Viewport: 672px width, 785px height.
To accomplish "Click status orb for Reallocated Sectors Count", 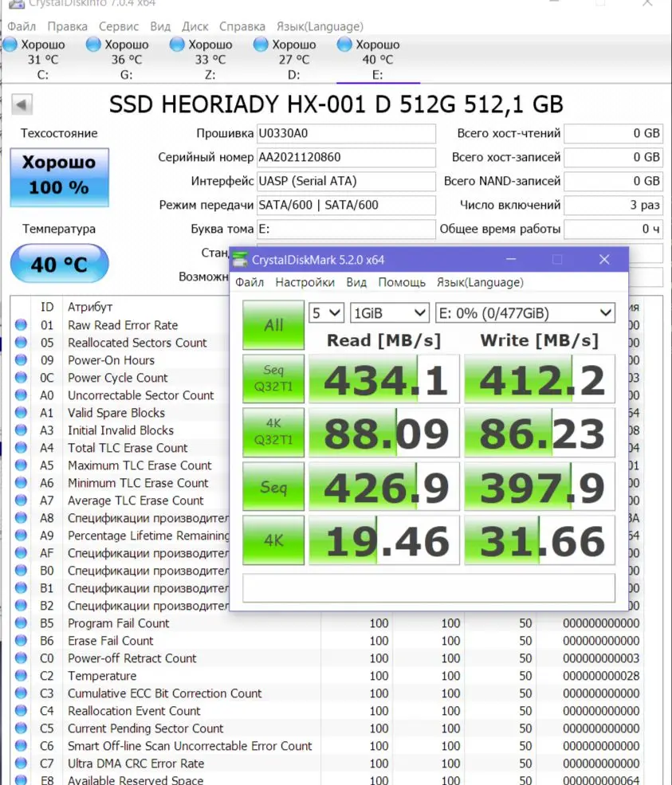I will [21, 343].
